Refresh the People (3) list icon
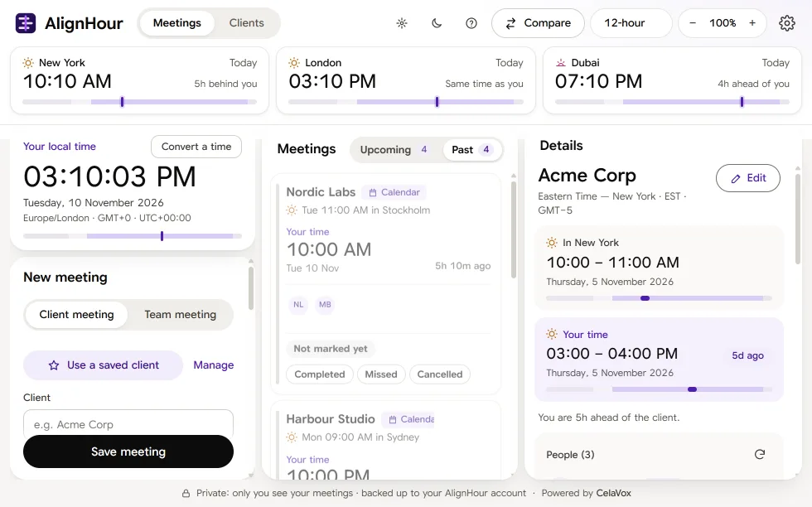The height and width of the screenshot is (507, 812). [x=760, y=454]
